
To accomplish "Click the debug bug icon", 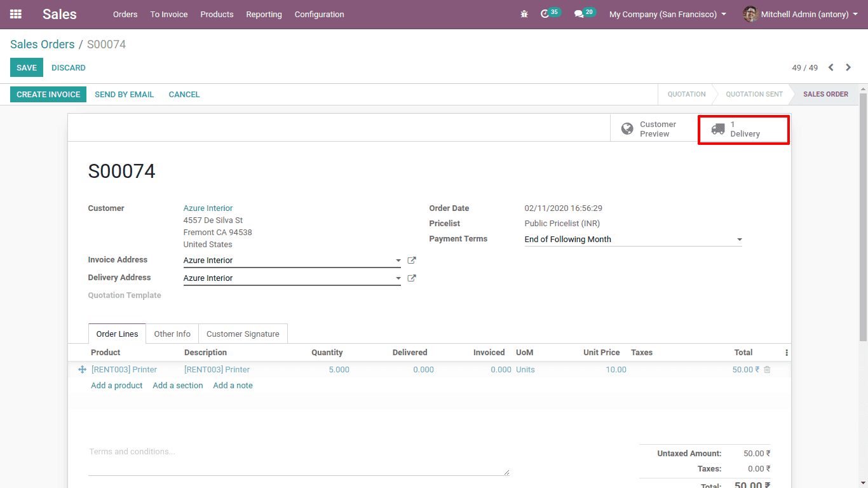I will [524, 14].
